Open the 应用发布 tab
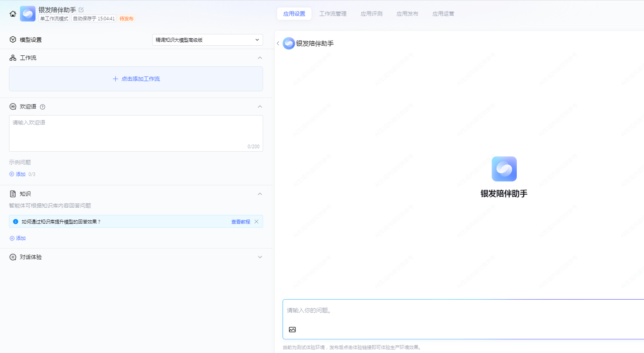Screen dimensions: 644x353 click(x=407, y=14)
